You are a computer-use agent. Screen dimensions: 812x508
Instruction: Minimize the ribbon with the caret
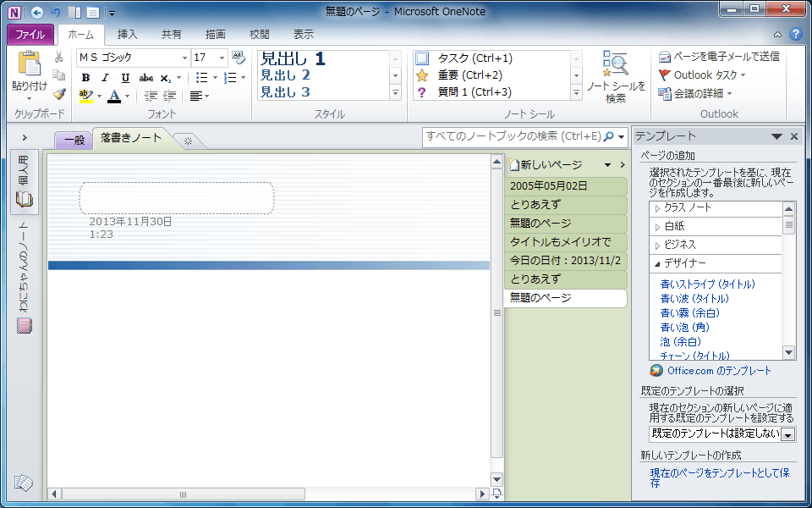coord(778,35)
